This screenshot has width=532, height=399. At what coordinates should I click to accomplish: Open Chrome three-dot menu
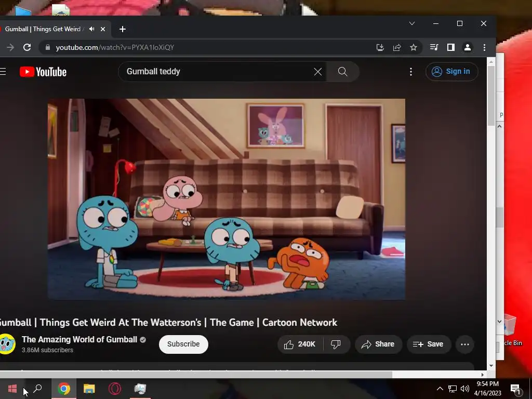484,47
